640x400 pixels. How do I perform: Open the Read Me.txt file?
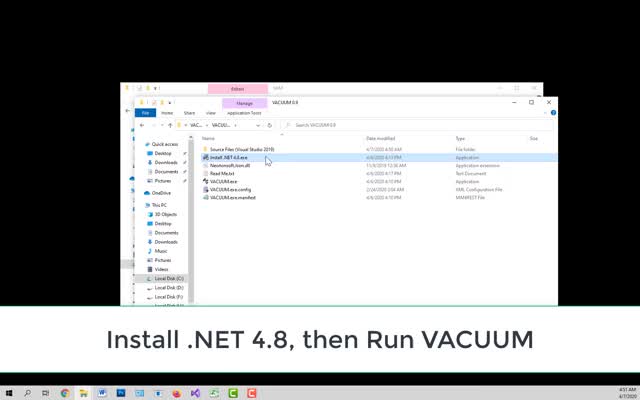point(222,173)
